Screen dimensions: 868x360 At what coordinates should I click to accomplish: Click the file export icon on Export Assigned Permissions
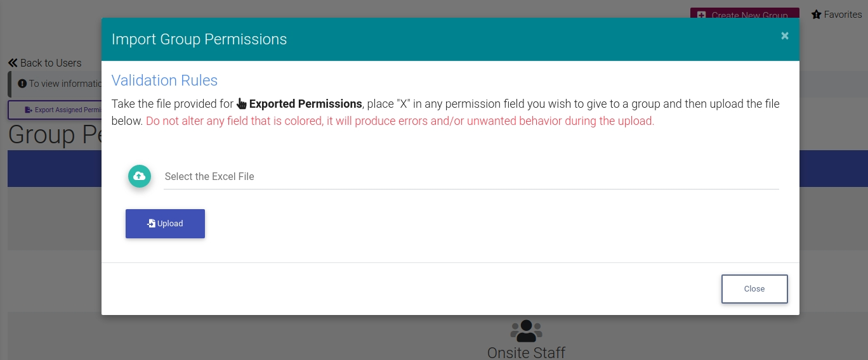point(28,110)
